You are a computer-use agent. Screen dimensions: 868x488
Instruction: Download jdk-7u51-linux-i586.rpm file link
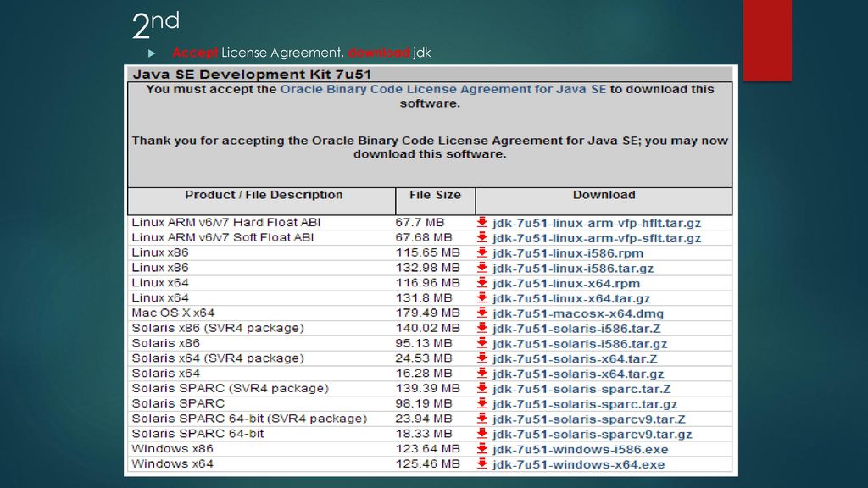pos(568,253)
